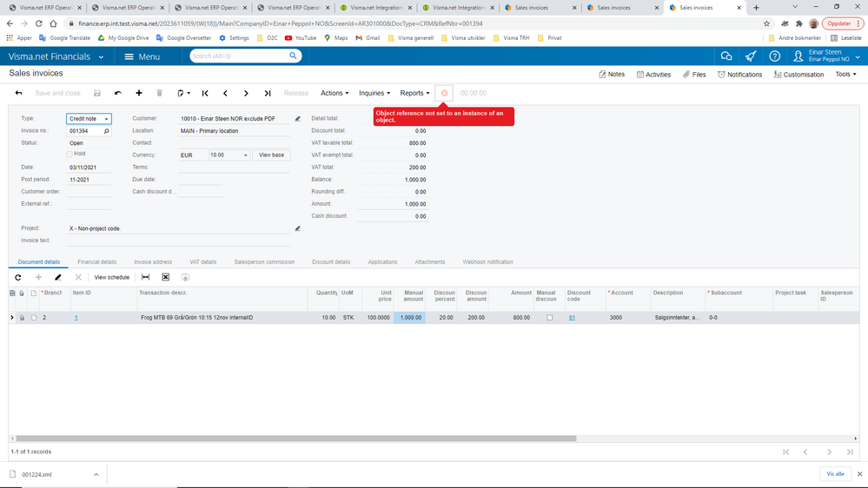Go to first record icon

205,93
